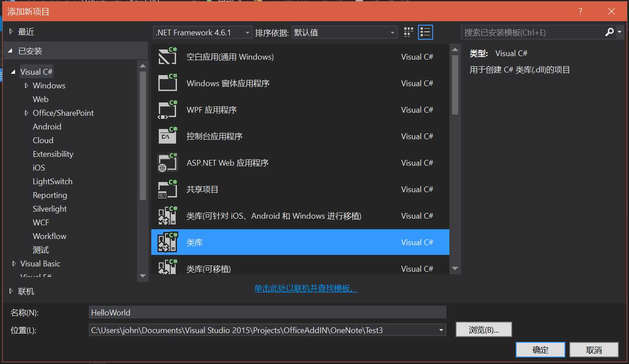
Task: Select the Silverlight category
Action: [50, 209]
